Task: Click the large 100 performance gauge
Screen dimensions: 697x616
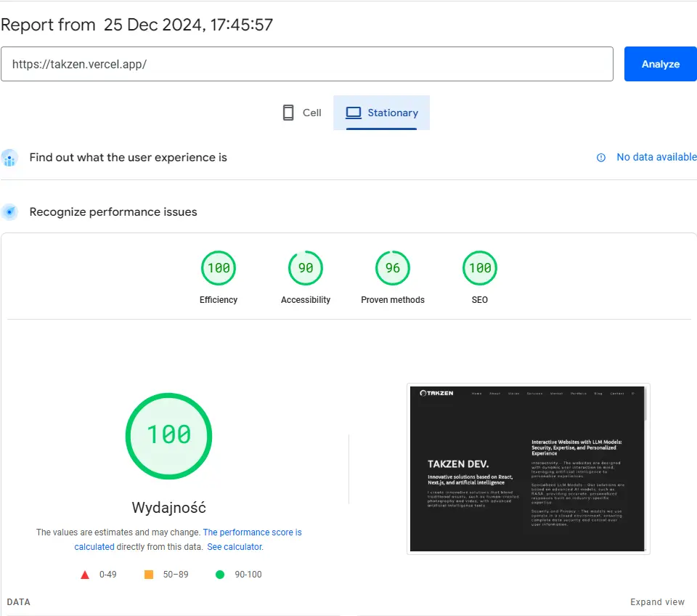Action: [169, 435]
